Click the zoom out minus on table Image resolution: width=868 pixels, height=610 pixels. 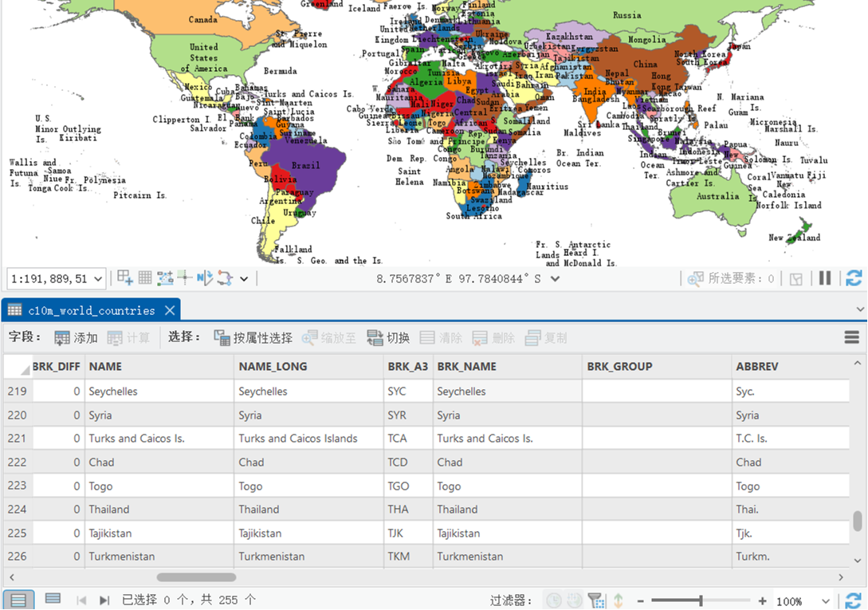point(641,600)
